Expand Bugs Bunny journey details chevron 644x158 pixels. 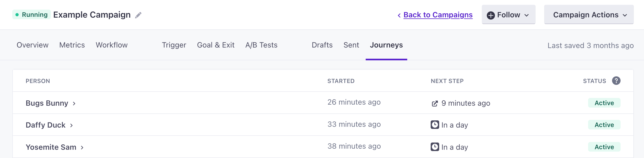point(74,104)
